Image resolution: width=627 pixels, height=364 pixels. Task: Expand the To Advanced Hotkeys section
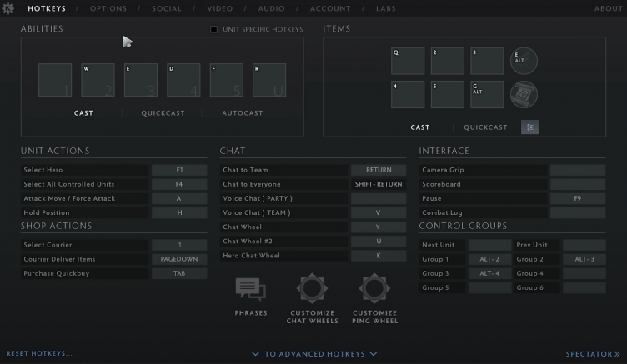coord(314,354)
